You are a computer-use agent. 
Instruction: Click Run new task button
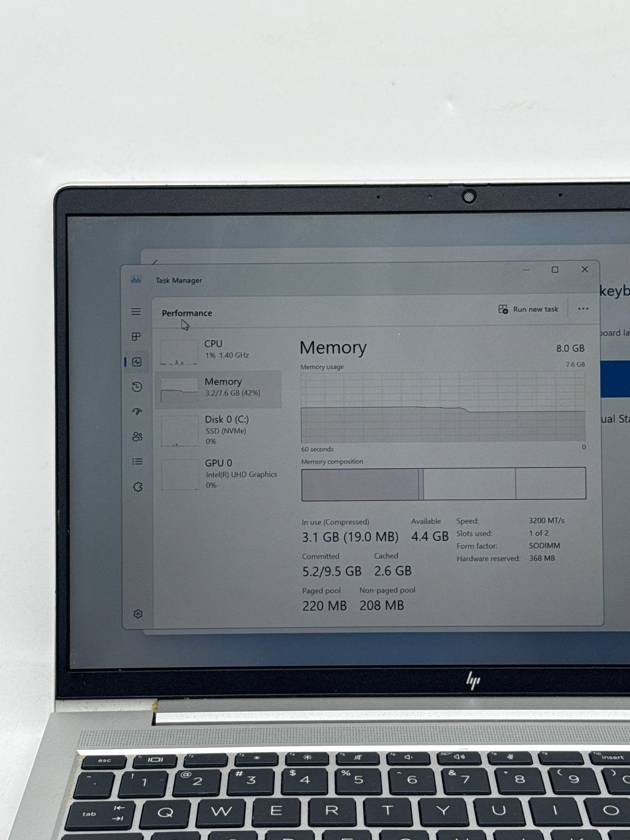point(528,309)
